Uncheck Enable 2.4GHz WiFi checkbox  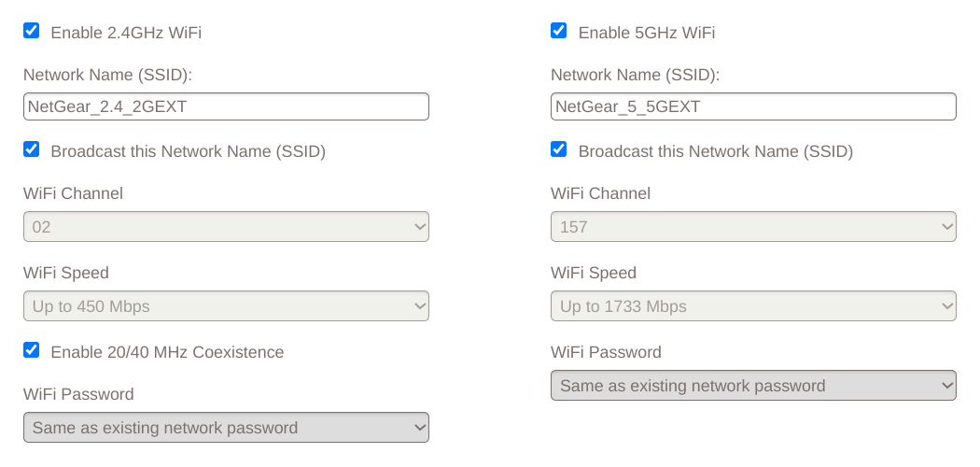[31, 31]
